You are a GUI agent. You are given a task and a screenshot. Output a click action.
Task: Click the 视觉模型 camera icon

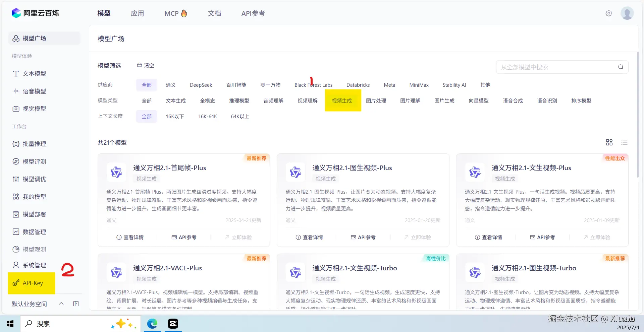[x=16, y=109]
